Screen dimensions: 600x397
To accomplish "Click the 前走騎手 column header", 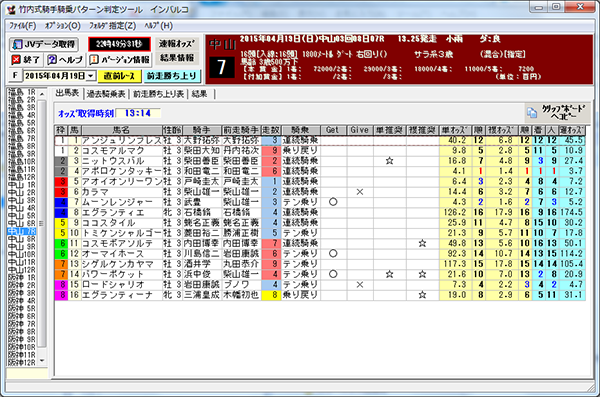I will tap(241, 130).
